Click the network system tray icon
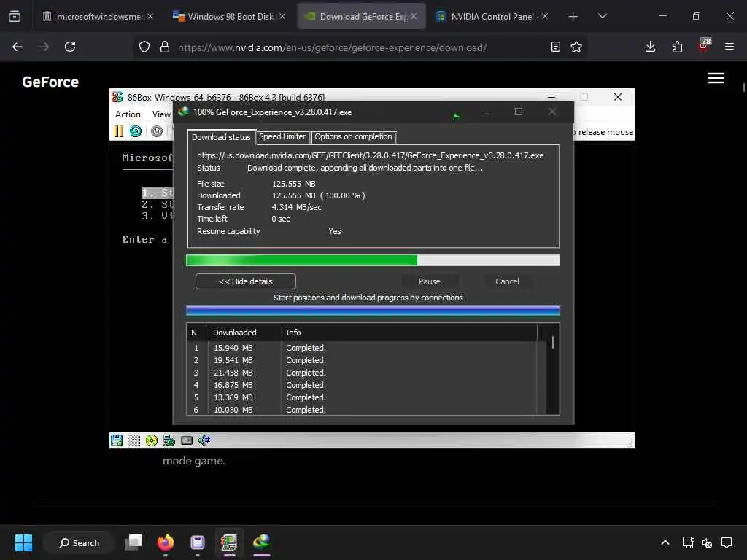 click(688, 542)
